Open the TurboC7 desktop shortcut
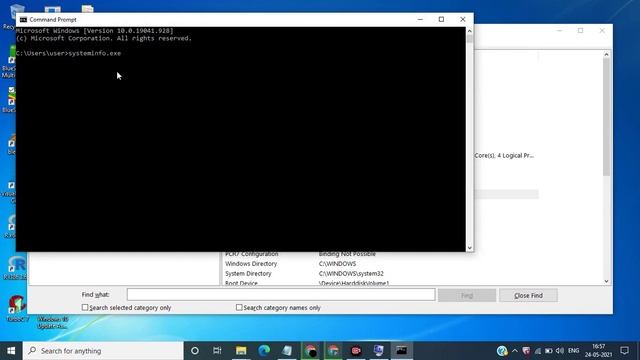640x360 pixels. coord(17,308)
